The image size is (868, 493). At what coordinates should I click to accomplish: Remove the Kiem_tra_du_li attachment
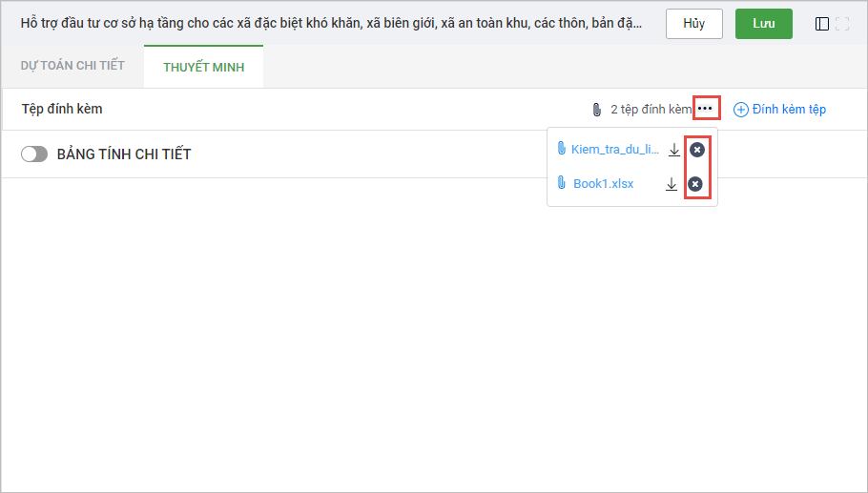pyautogui.click(x=697, y=150)
